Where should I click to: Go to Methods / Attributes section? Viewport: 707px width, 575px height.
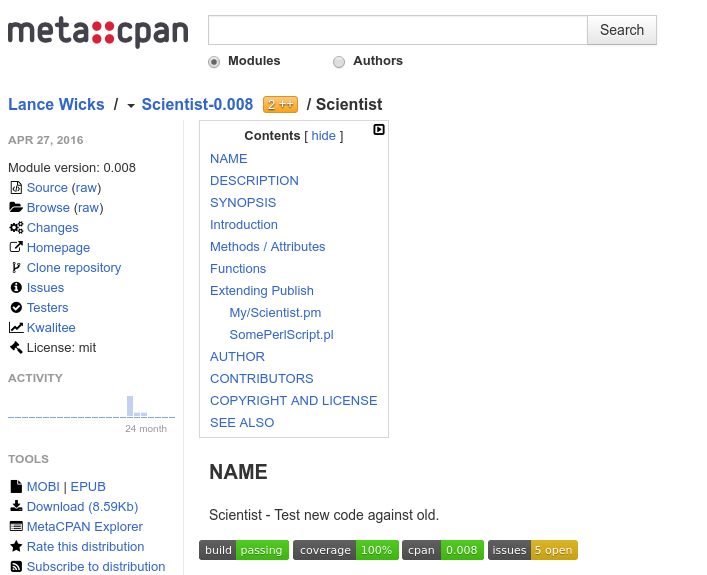coord(268,247)
